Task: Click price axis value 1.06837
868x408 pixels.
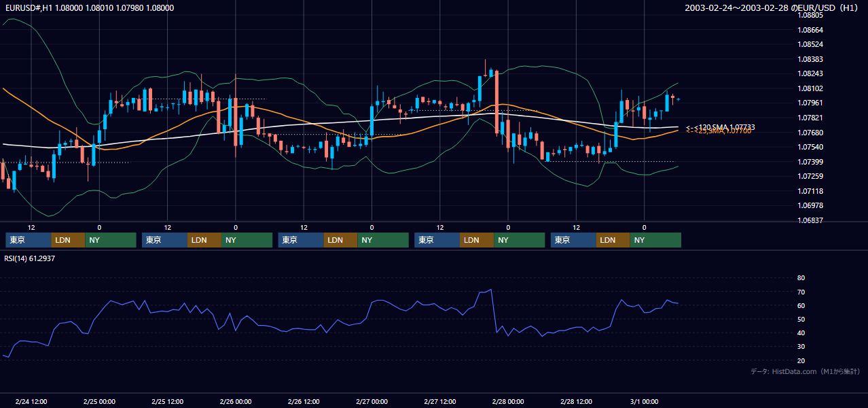Action: click(809, 220)
